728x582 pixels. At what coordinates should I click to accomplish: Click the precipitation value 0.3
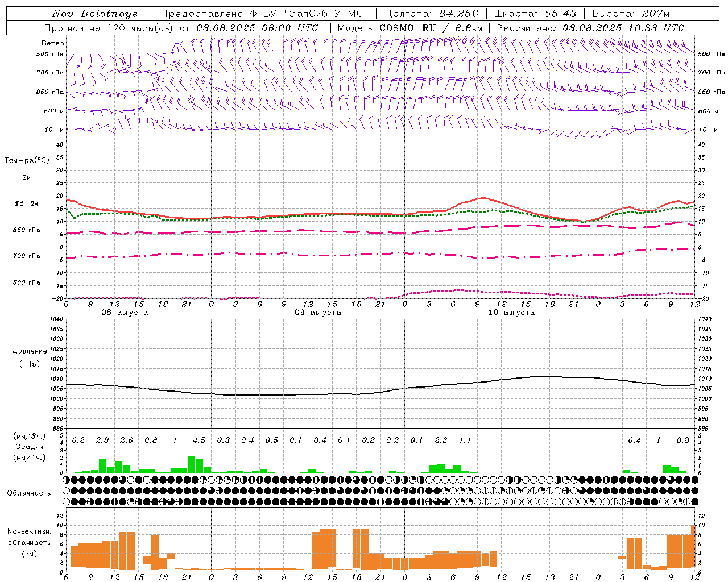pos(223,440)
